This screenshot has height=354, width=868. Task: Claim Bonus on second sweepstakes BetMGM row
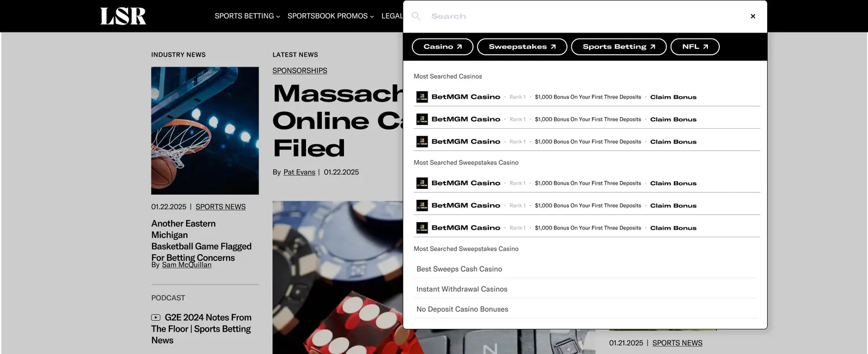point(673,206)
